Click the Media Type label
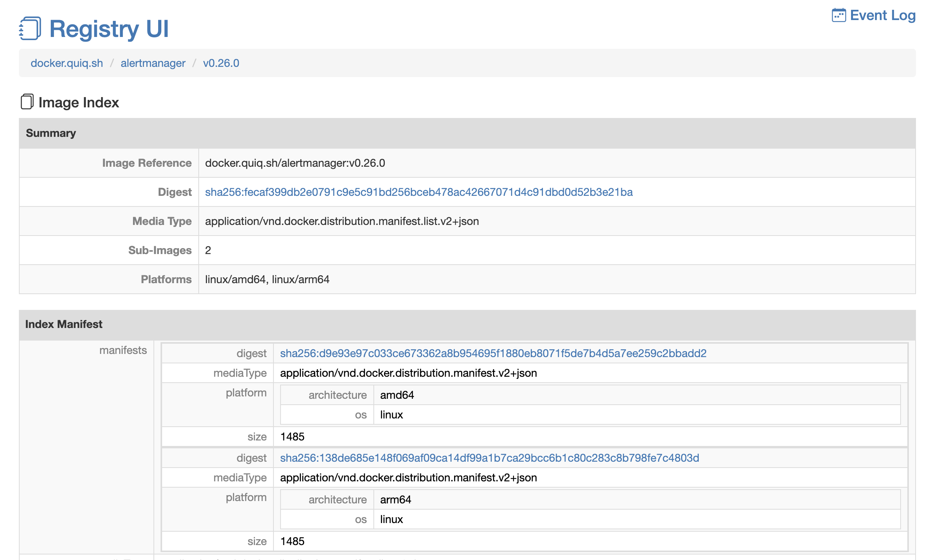 pyautogui.click(x=162, y=221)
